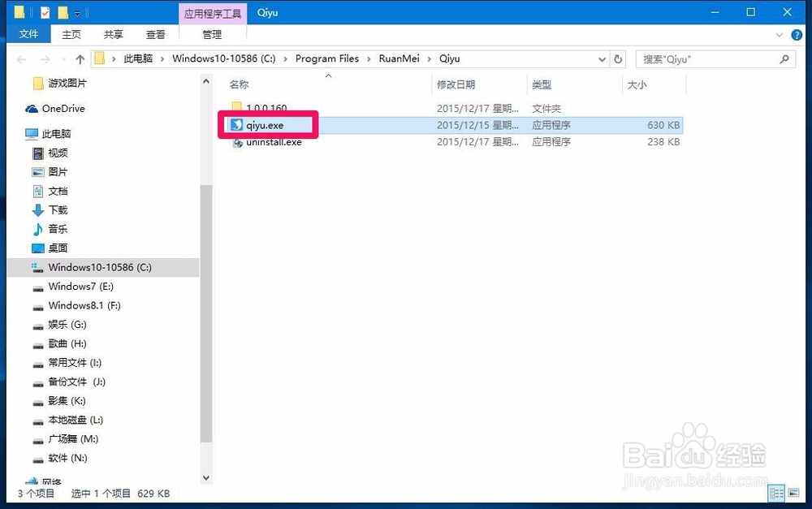Open 视频 folder in sidebar
Viewport: 812px width, 509px height.
(x=58, y=153)
